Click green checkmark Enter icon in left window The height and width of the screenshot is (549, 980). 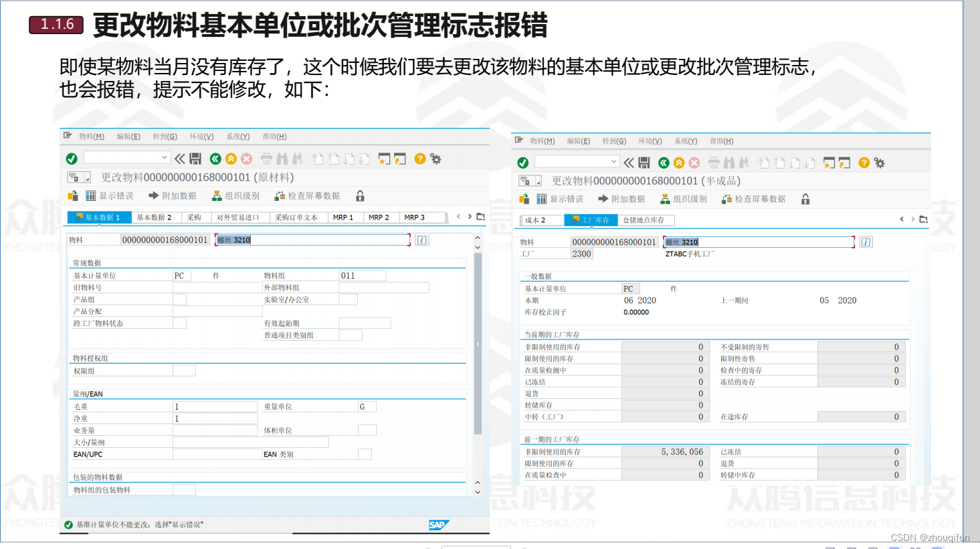[72, 159]
